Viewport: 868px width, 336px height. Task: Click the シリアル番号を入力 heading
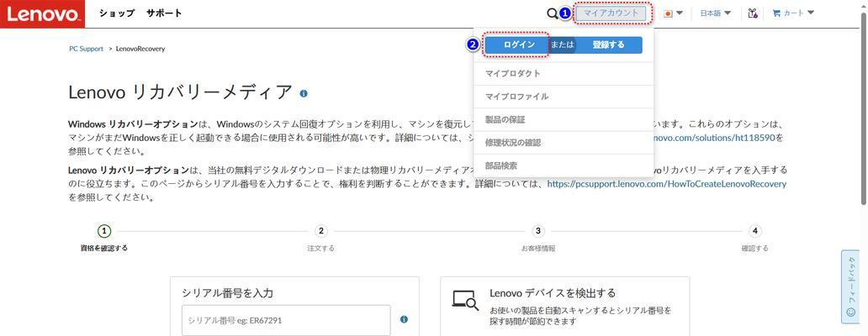(228, 293)
